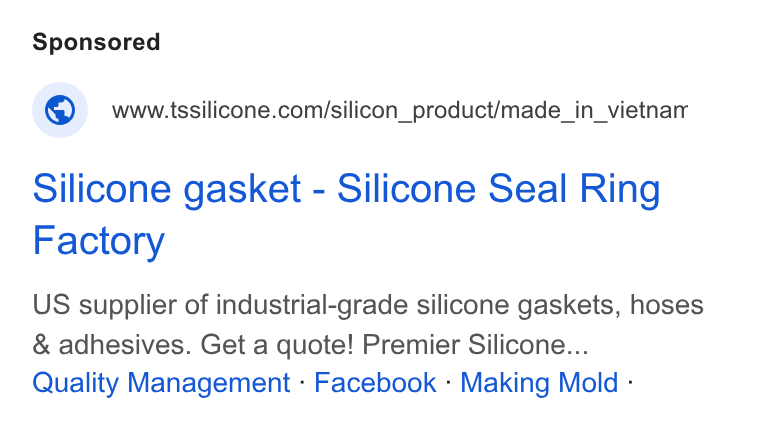
Task: Click the www.tssilicone.com display URL
Action: 399,110
